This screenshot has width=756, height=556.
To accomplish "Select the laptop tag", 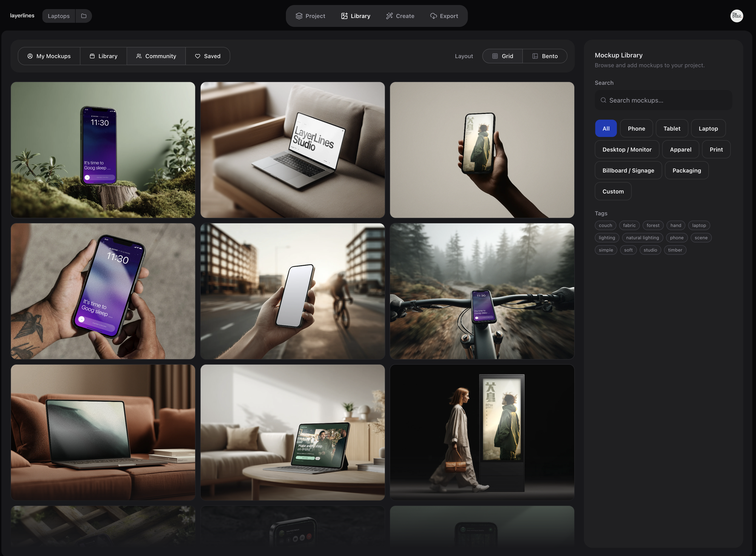I will pos(699,226).
